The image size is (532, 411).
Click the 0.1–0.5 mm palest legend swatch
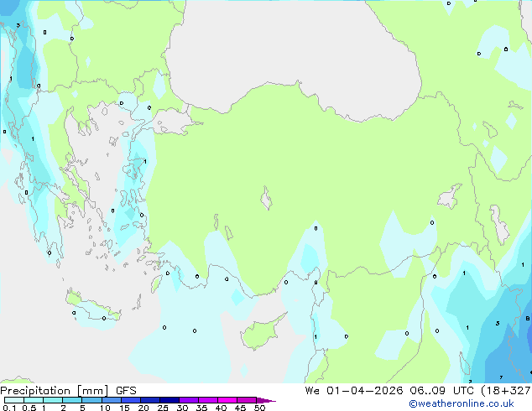tap(14, 400)
